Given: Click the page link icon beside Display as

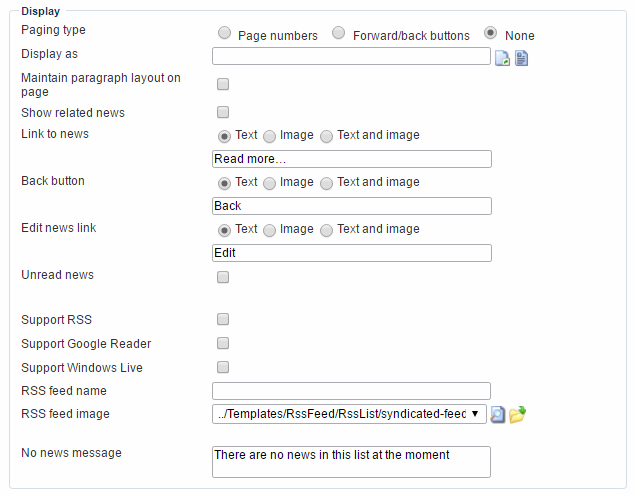Looking at the screenshot, I should [502, 58].
